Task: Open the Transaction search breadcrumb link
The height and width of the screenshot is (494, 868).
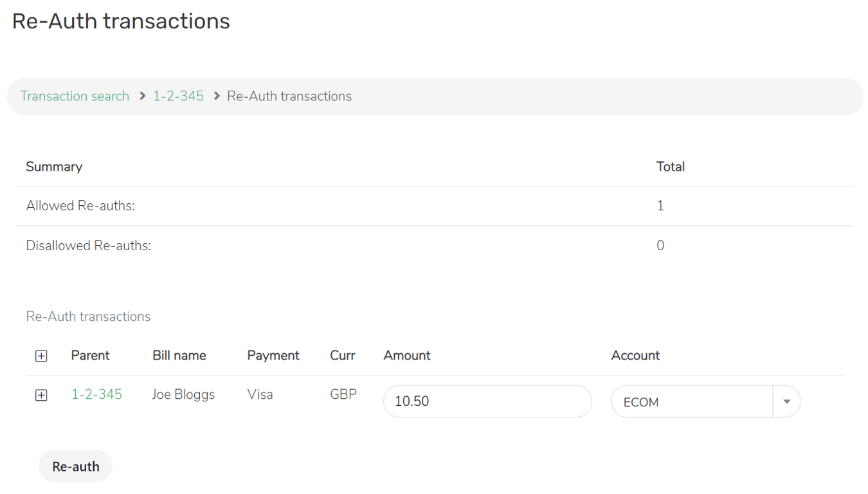Action: pyautogui.click(x=75, y=96)
